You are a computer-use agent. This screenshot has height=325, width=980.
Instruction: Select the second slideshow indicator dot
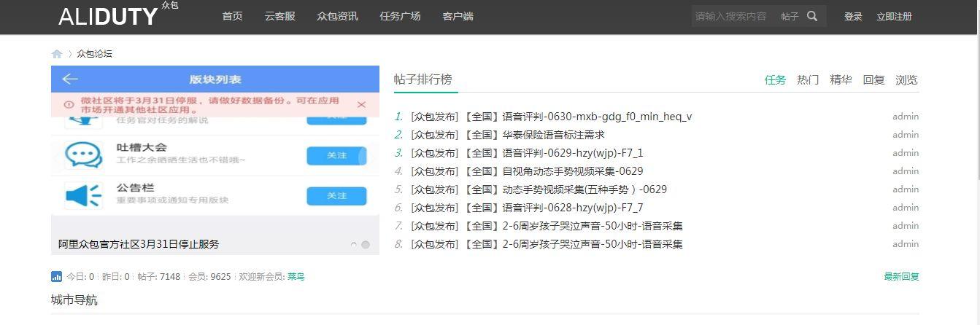pyautogui.click(x=366, y=245)
